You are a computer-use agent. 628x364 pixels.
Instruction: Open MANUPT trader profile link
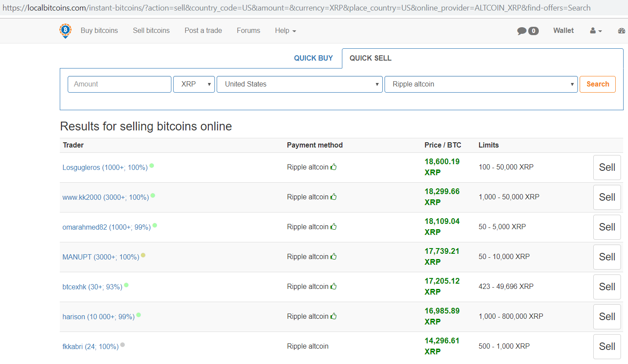tap(101, 257)
